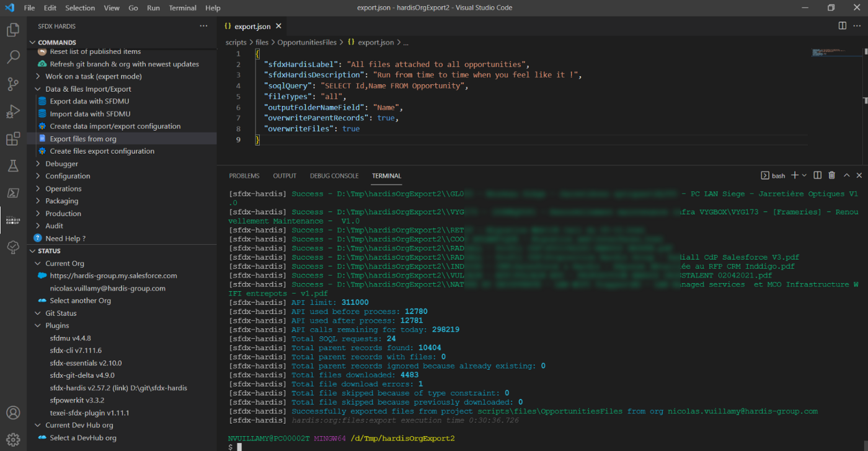The width and height of the screenshot is (868, 451).
Task: Click Reset list of published items
Action: pyautogui.click(x=122, y=52)
